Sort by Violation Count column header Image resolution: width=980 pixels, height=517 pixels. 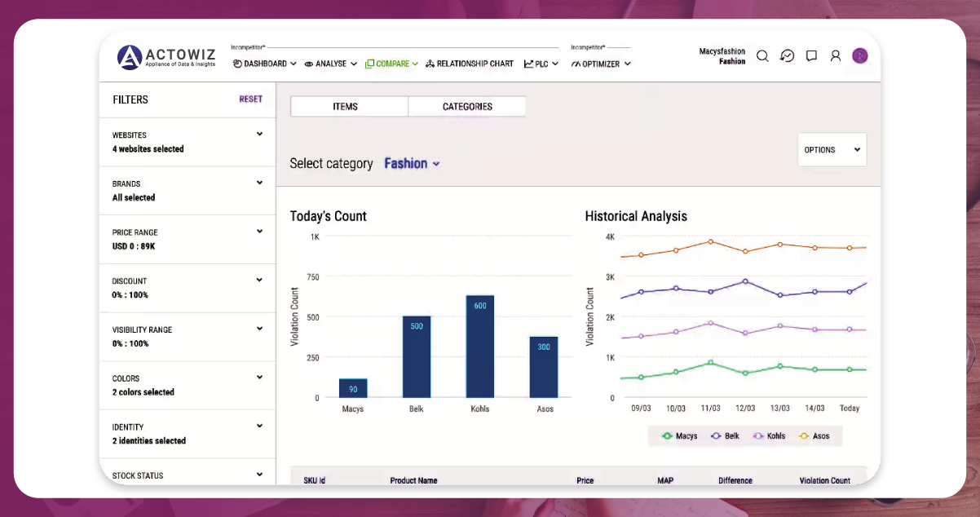825,480
